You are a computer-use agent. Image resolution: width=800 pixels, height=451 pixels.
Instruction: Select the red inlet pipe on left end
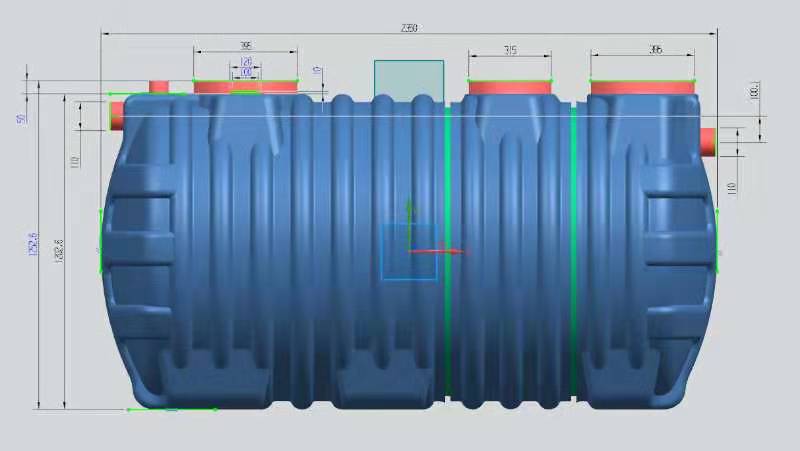click(x=117, y=116)
